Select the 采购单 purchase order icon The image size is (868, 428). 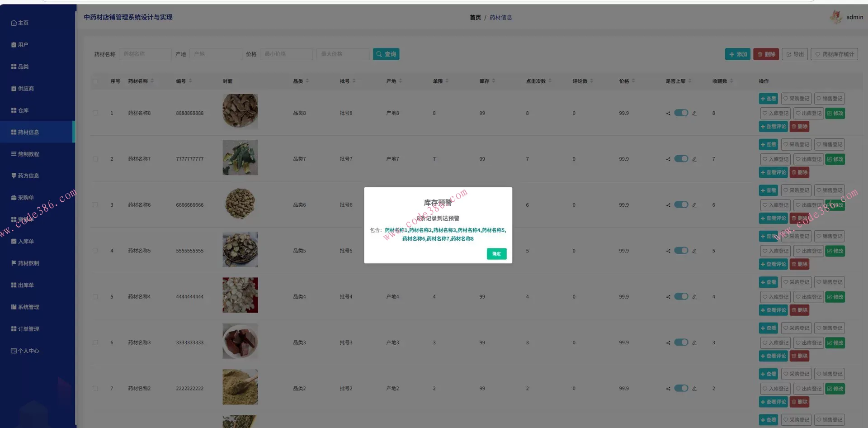13,197
